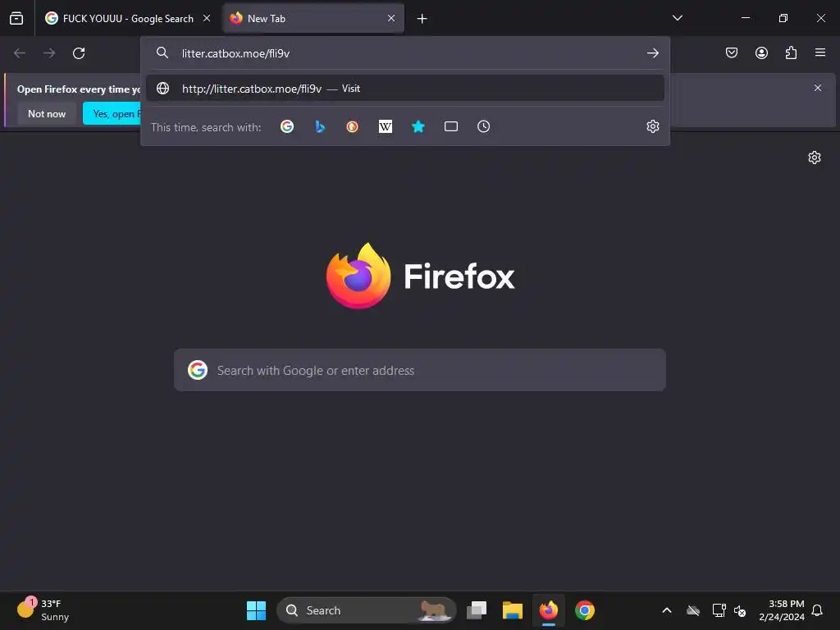This screenshot has width=840, height=630.
Task: Open Save to Pocket button
Action: coord(732,52)
